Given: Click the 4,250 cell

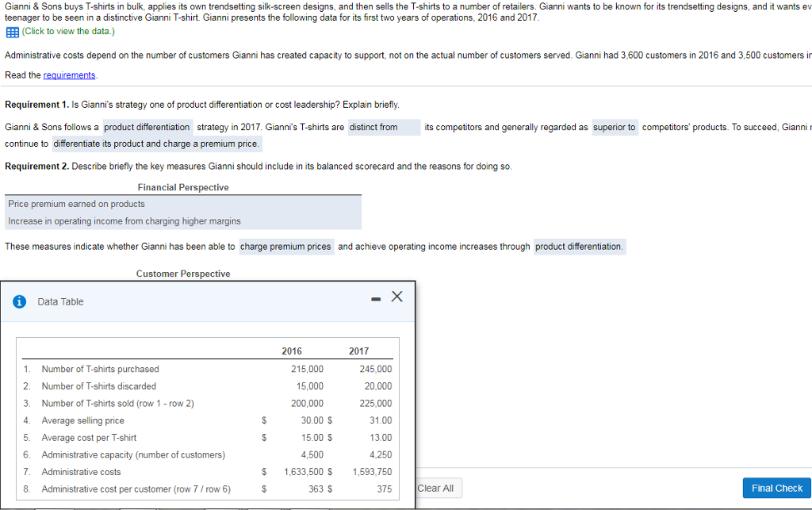Looking at the screenshot, I should (381, 454).
